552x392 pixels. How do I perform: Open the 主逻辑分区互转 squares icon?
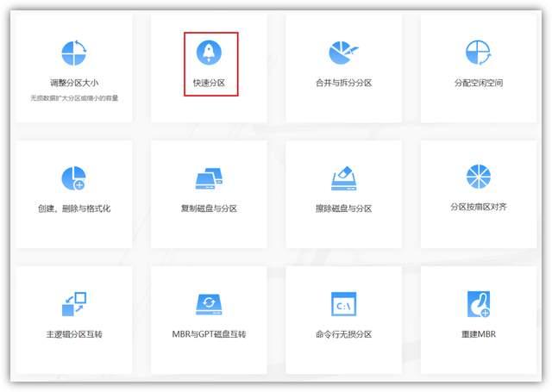point(74,304)
